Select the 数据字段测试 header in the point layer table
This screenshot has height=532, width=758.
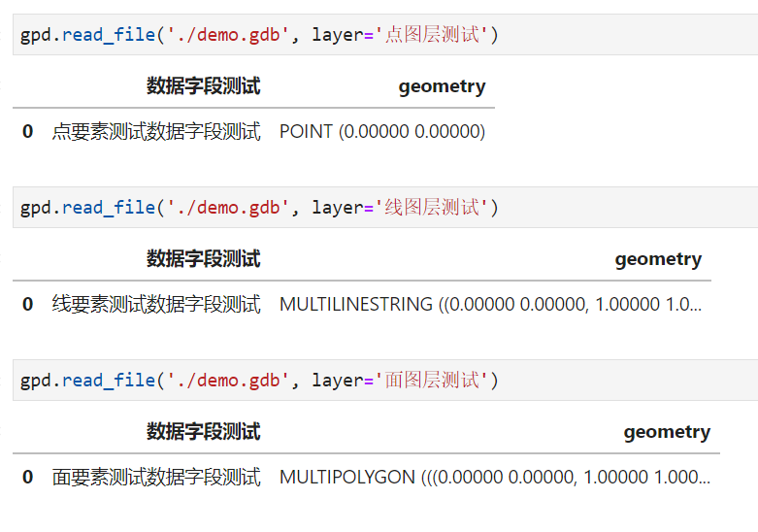[204, 86]
